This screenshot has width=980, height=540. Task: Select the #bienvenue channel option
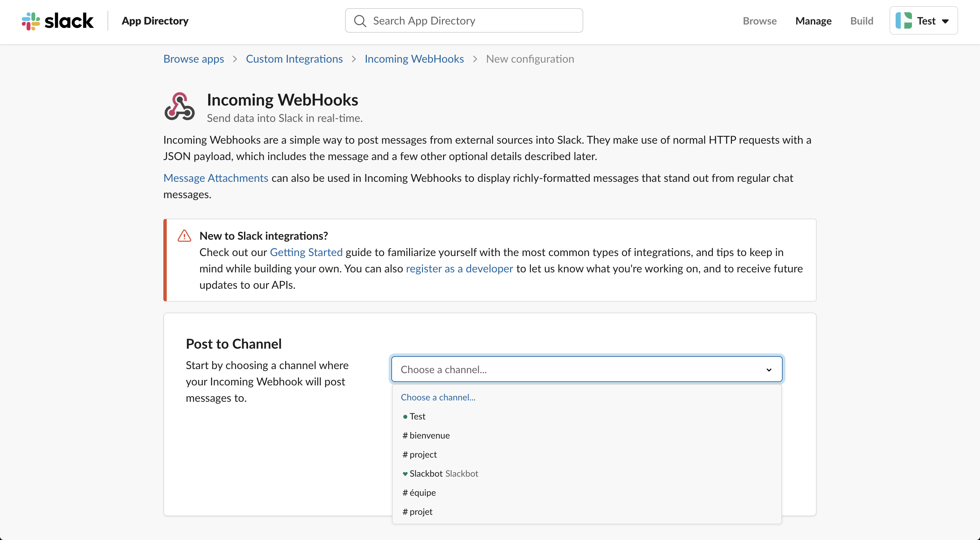[x=587, y=435]
